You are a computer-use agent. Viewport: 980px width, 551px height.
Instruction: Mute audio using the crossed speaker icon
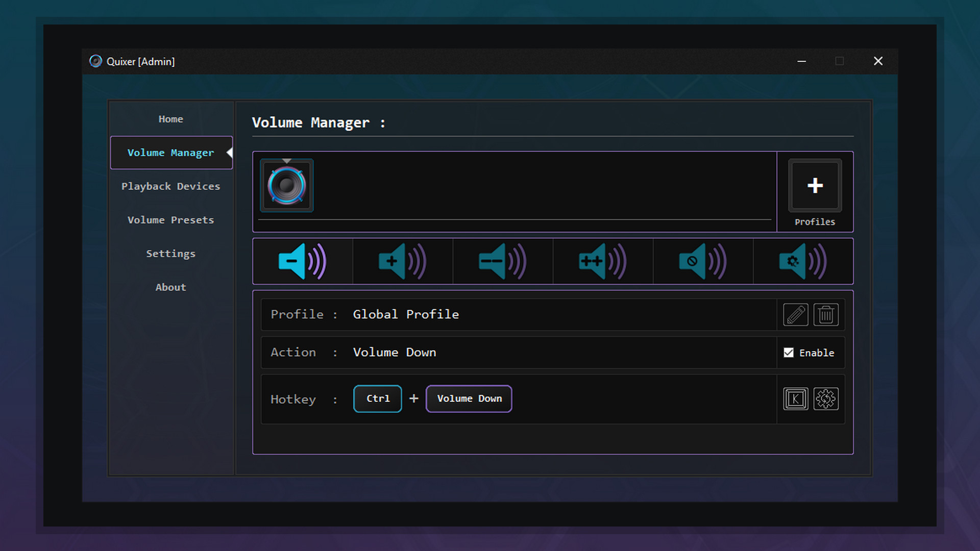[x=702, y=261]
